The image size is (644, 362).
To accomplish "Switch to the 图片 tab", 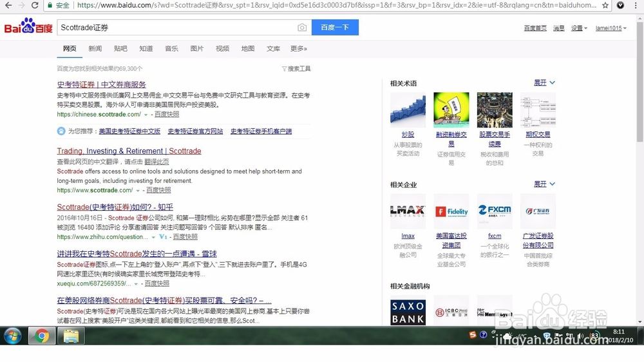I will click(196, 48).
